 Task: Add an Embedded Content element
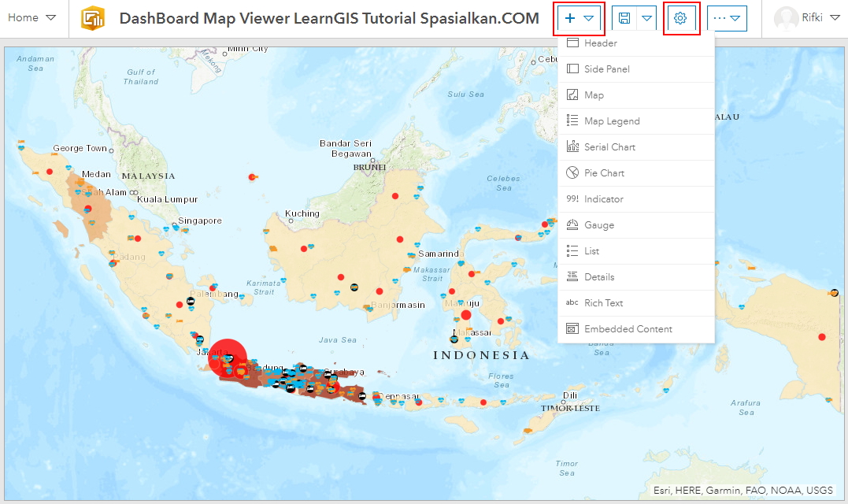[636, 329]
